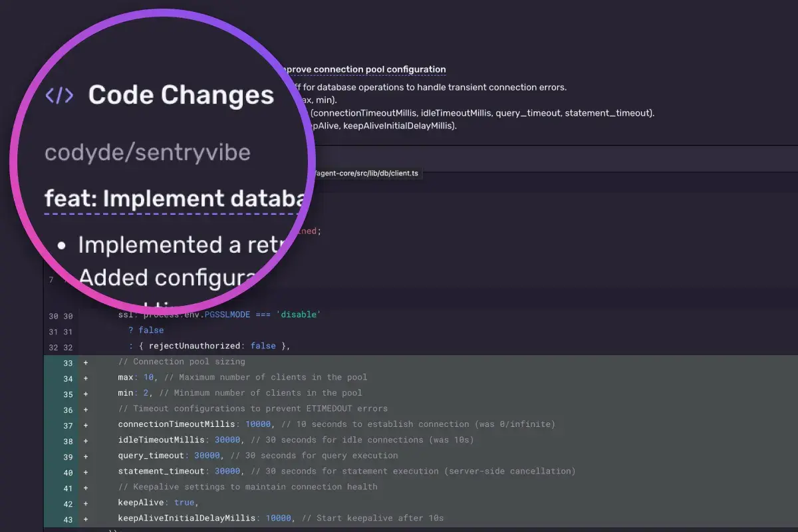
Task: Click the bullet beside Added configura item
Action: point(61,278)
